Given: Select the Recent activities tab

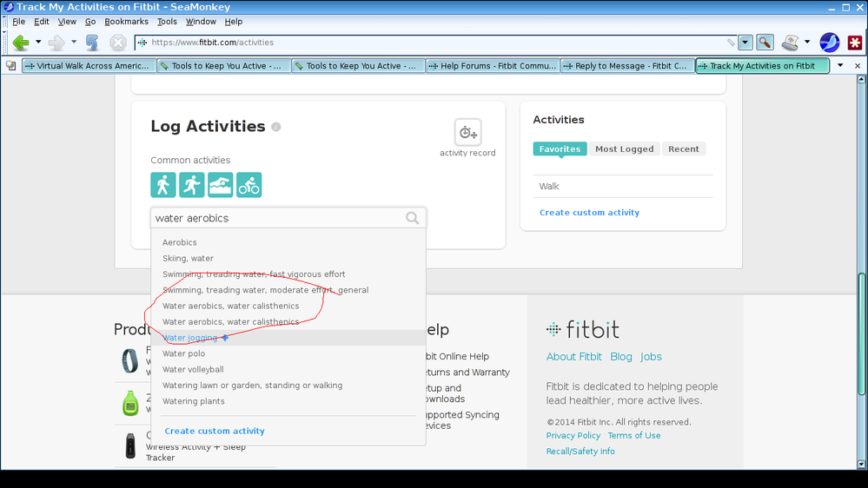Looking at the screenshot, I should 684,148.
